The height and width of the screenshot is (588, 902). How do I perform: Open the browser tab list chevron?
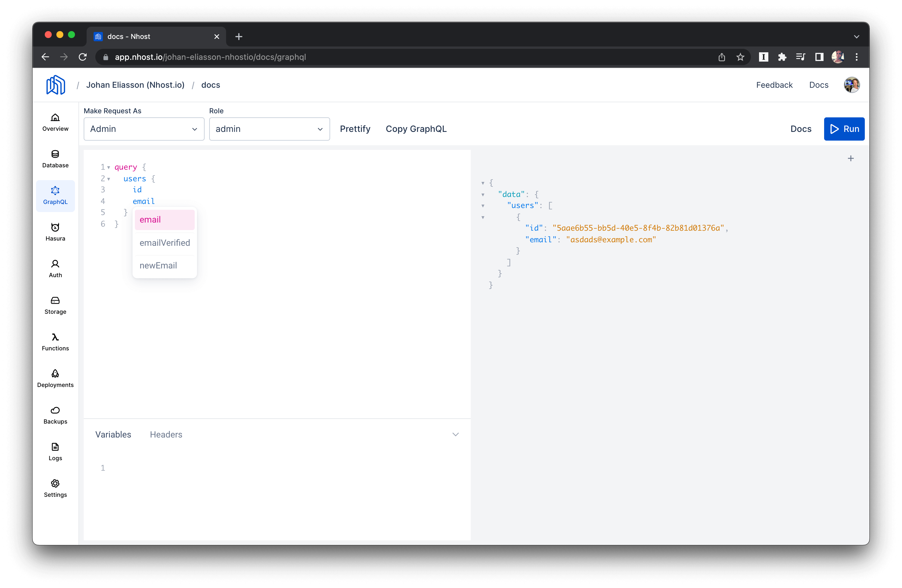(x=856, y=36)
